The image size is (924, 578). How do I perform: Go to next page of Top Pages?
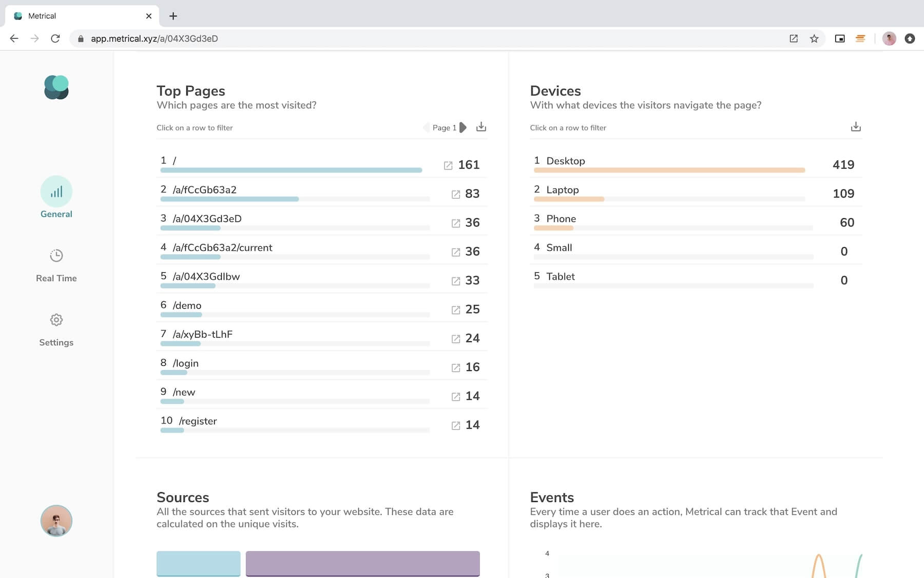pos(463,127)
